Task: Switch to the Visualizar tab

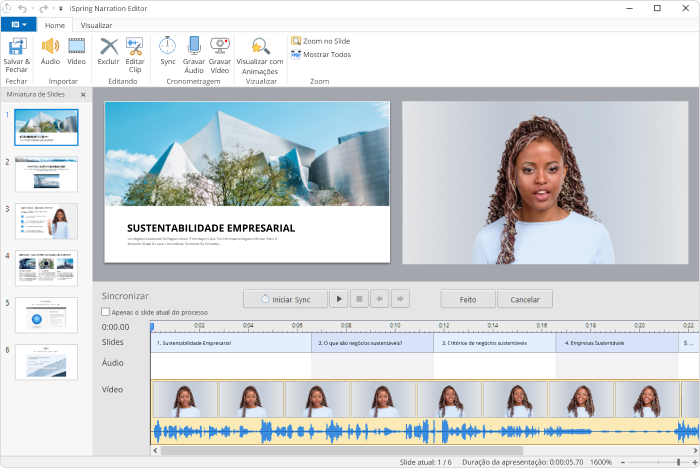Action: point(96,25)
